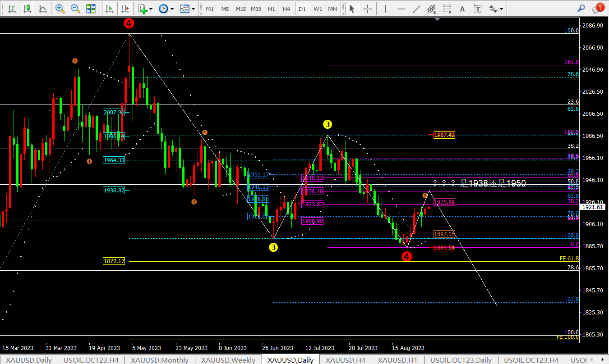The width and height of the screenshot is (609, 364).
Task: Choose the text tool (A)
Action: pos(462,9)
